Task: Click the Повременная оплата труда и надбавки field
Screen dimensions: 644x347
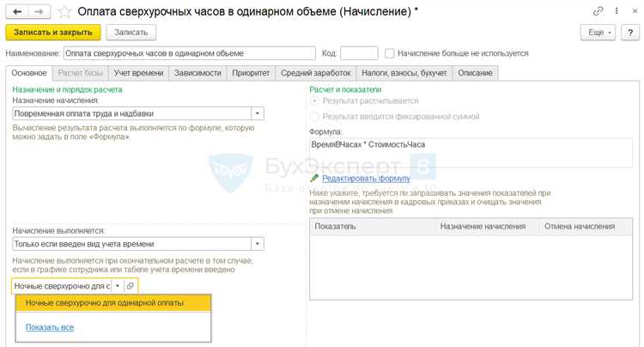Action: click(x=132, y=113)
